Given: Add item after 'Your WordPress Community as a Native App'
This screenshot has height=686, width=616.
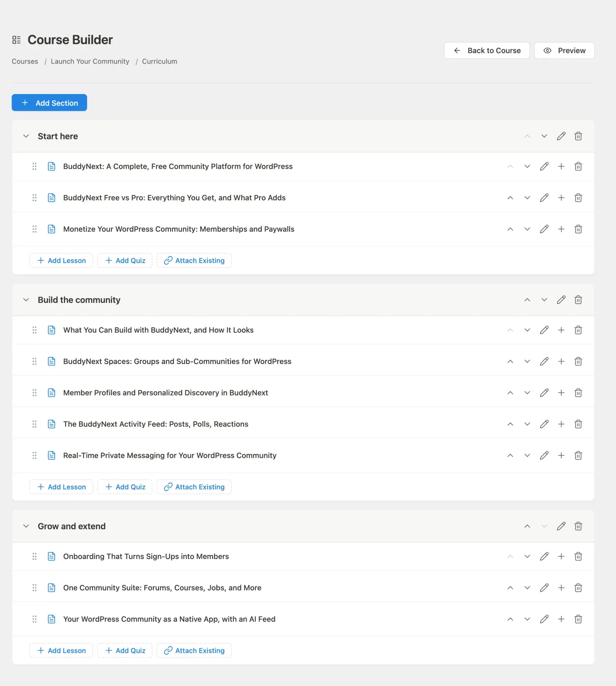Looking at the screenshot, I should pyautogui.click(x=561, y=619).
